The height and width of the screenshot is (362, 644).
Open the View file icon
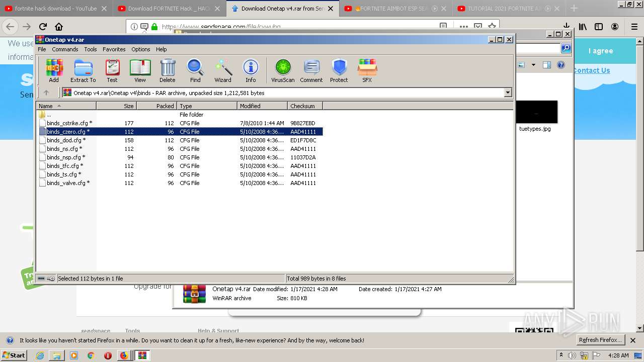[140, 70]
